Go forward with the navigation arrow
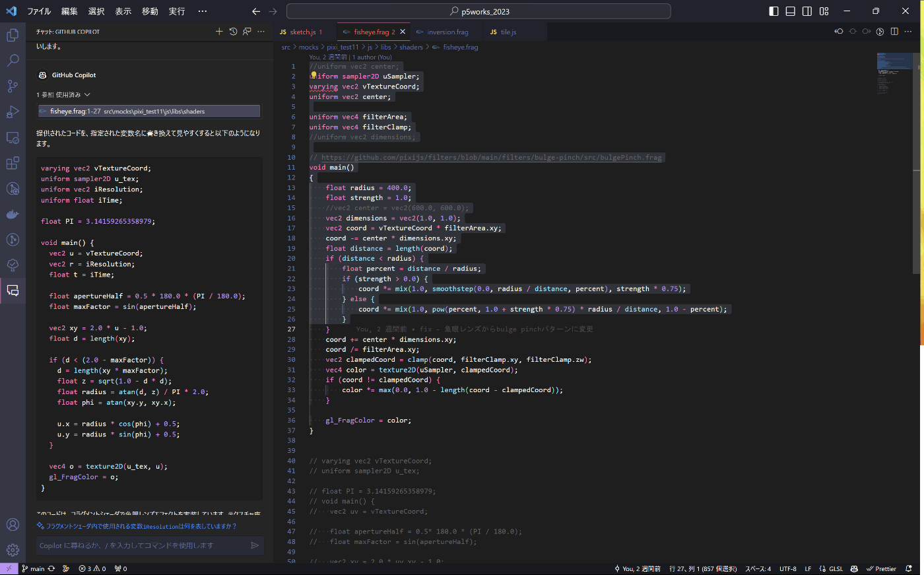Image resolution: width=924 pixels, height=575 pixels. coord(273,11)
